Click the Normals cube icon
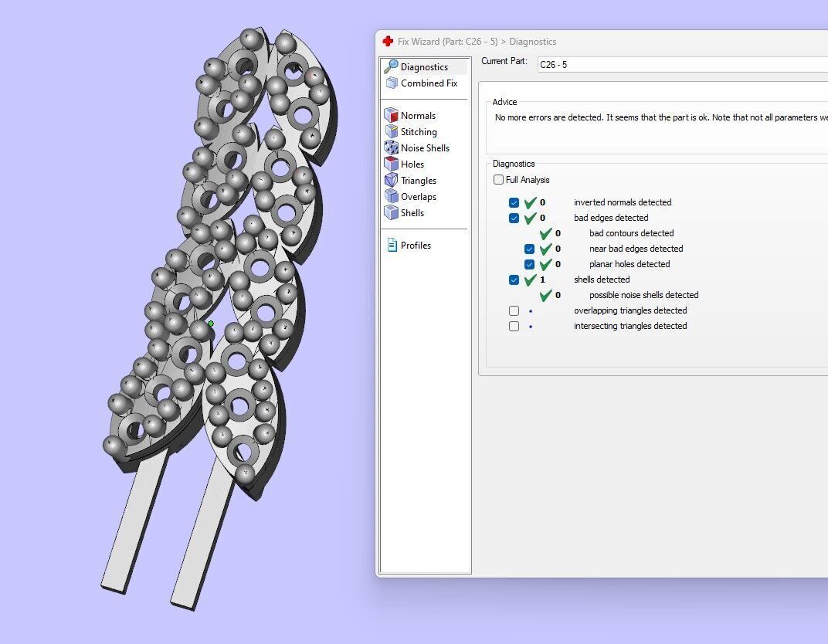828x644 pixels. [391, 115]
